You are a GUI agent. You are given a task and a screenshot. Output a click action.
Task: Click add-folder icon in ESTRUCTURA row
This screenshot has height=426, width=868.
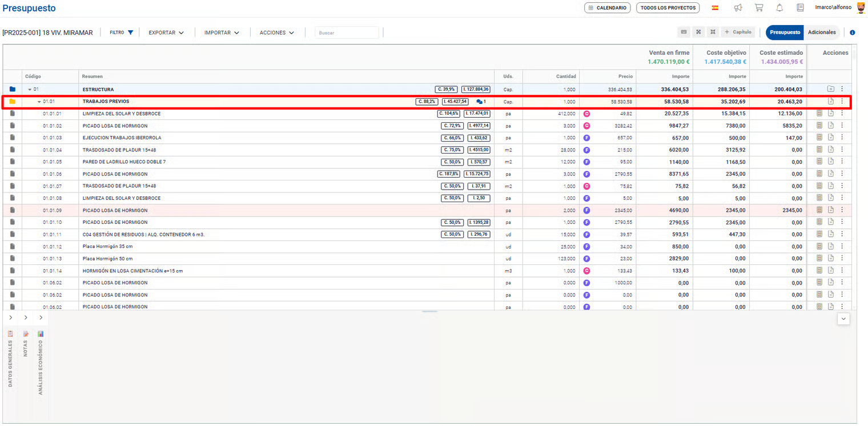coord(830,89)
